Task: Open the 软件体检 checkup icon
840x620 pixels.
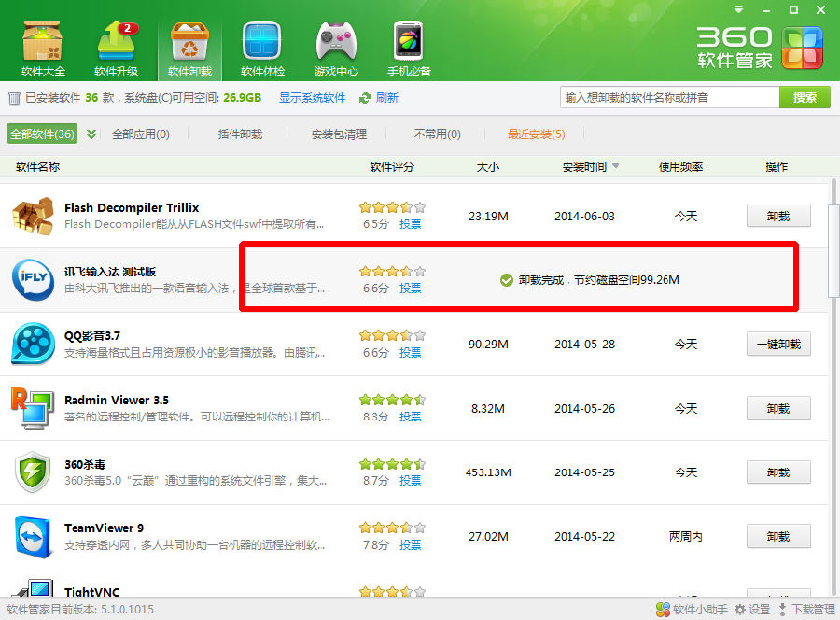Action: pos(262,49)
